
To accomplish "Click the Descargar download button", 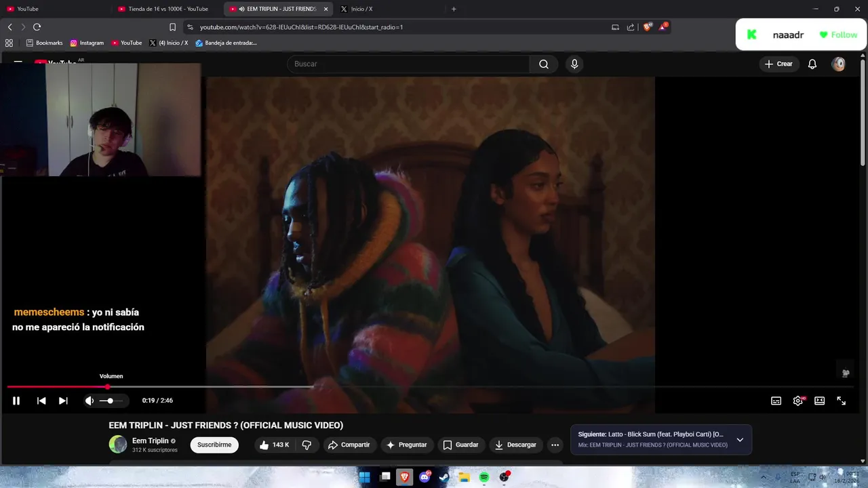I will [x=516, y=445].
